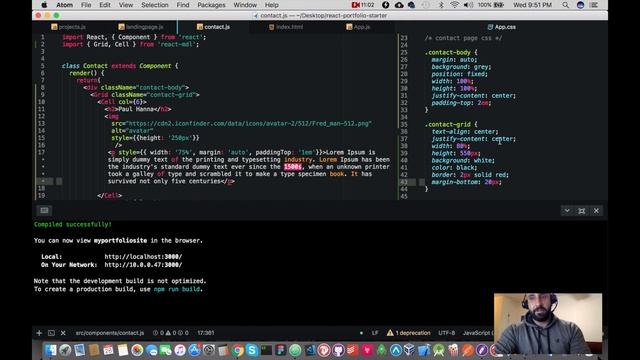This screenshot has height=360, width=640.
Task: Open the View menu
Action: [126, 5]
